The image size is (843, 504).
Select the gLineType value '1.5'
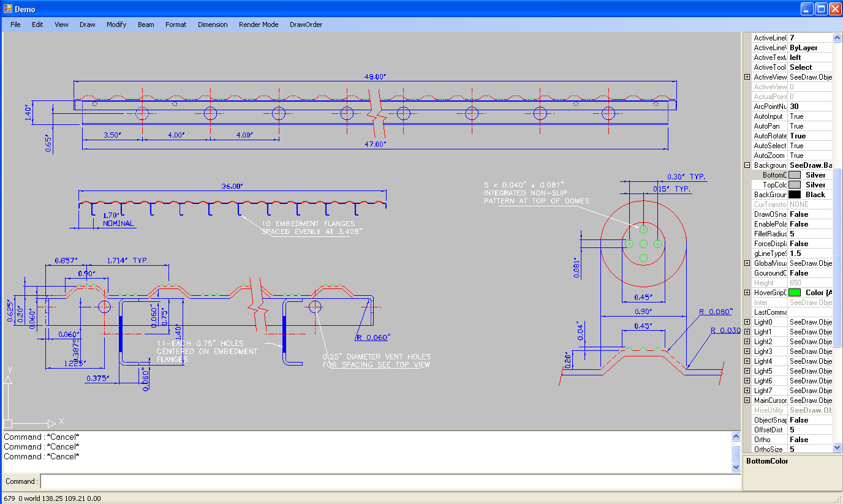(795, 254)
